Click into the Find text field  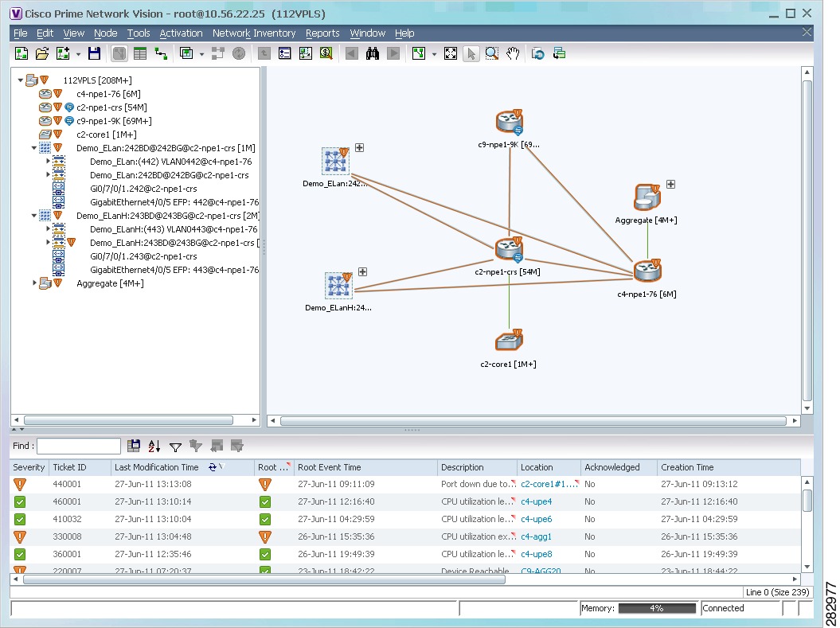[x=79, y=446]
